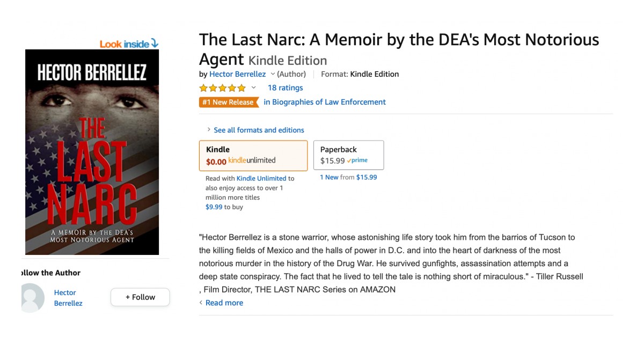This screenshot has height=337, width=644.
Task: Toggle following the author with + Follow
Action: tap(140, 297)
